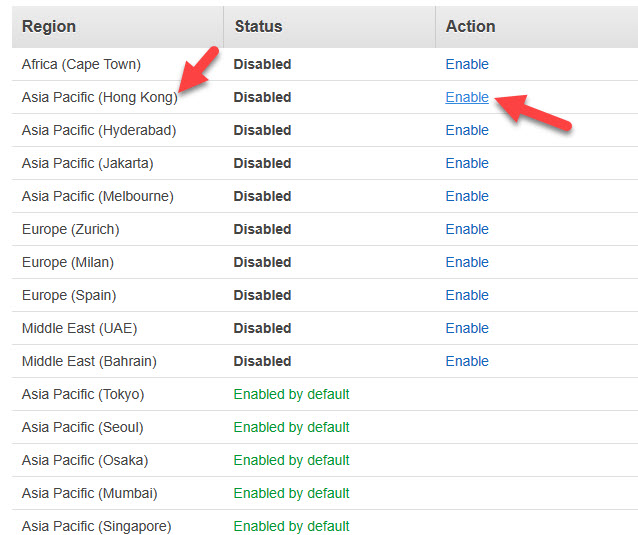The width and height of the screenshot is (638, 535).
Task: Enable the Europe (Milan) region
Action: [467, 262]
